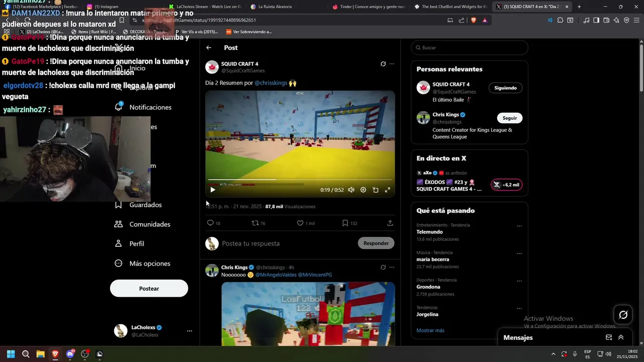This screenshot has width=644, height=362.
Task: Open Windows Start menu
Action: [x=11, y=354]
